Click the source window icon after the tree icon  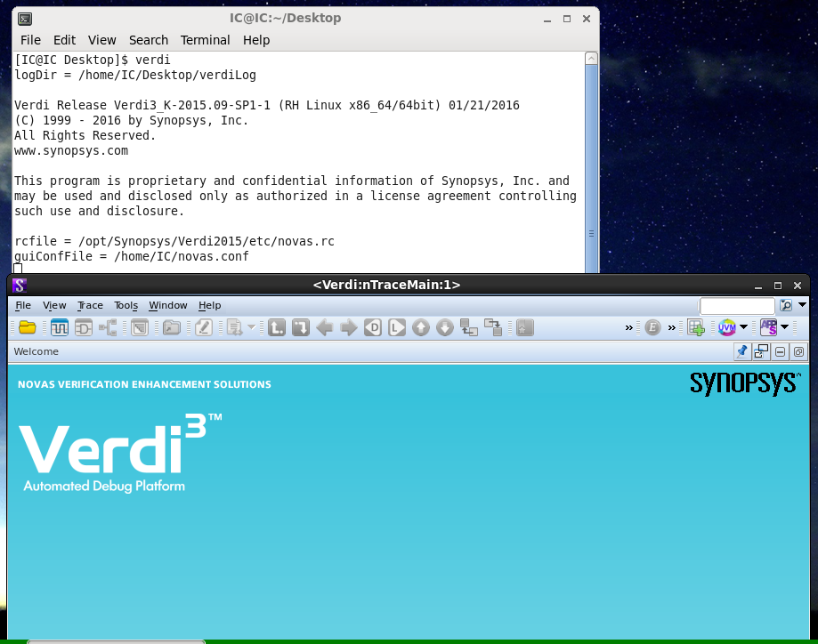(140, 327)
